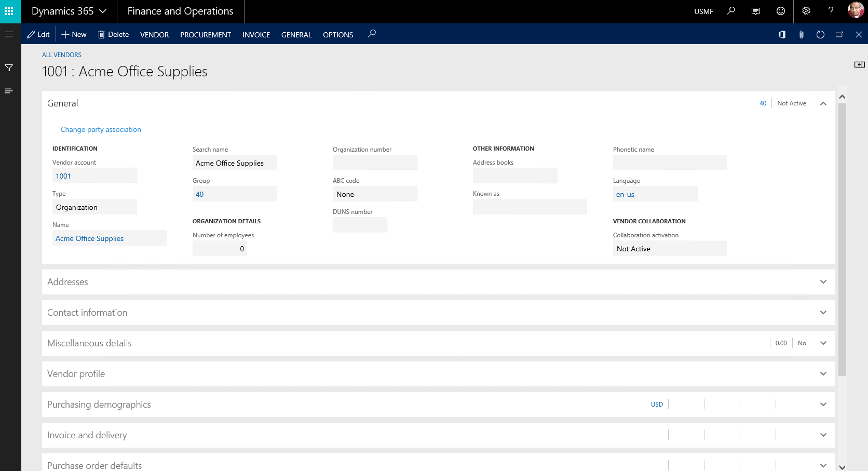868x471 pixels.
Task: Open the VENDOR action tab
Action: coord(154,35)
